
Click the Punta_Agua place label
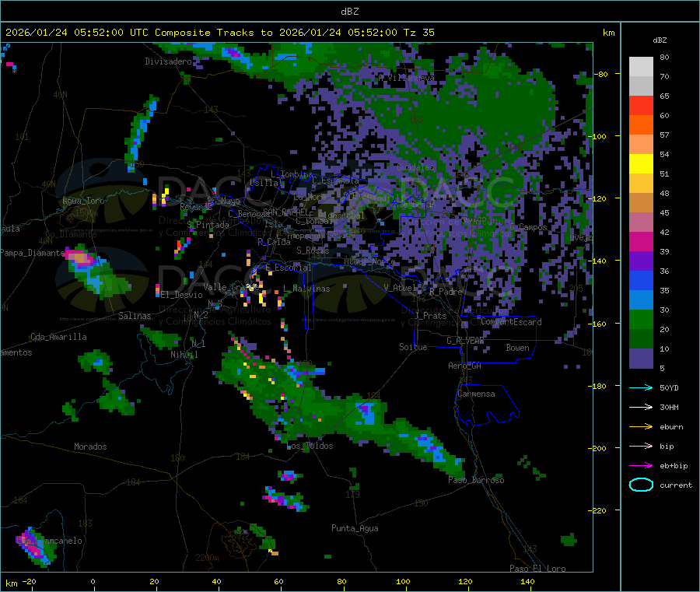point(355,528)
